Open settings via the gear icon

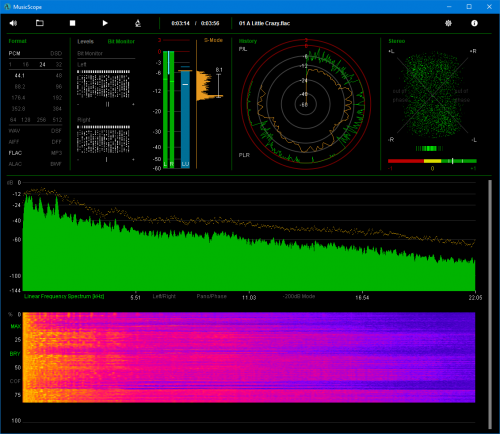tap(448, 23)
